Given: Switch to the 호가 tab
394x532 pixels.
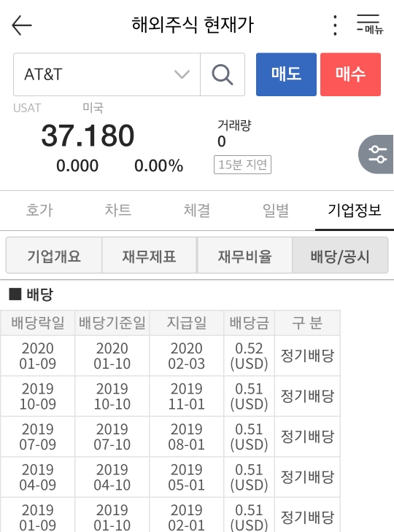Looking at the screenshot, I should (39, 211).
